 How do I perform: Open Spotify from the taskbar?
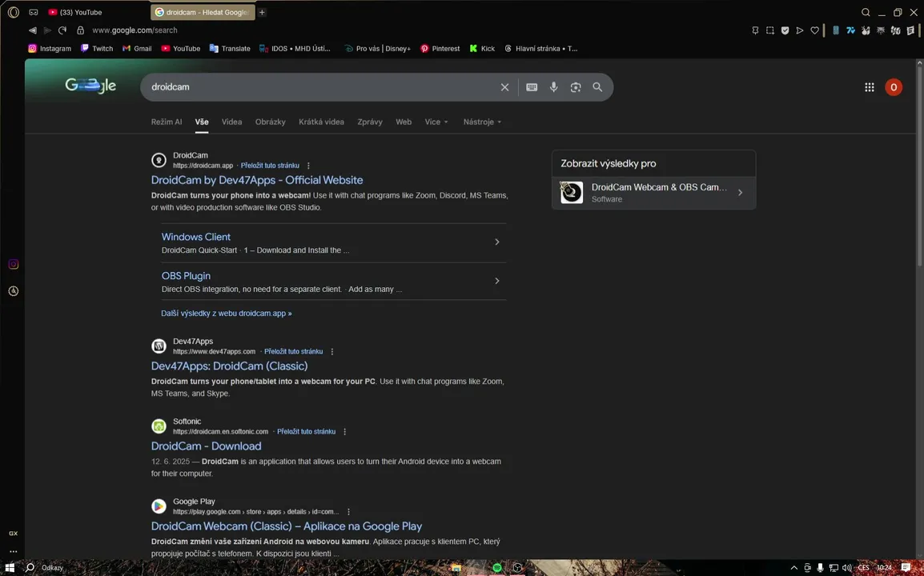tap(496, 568)
